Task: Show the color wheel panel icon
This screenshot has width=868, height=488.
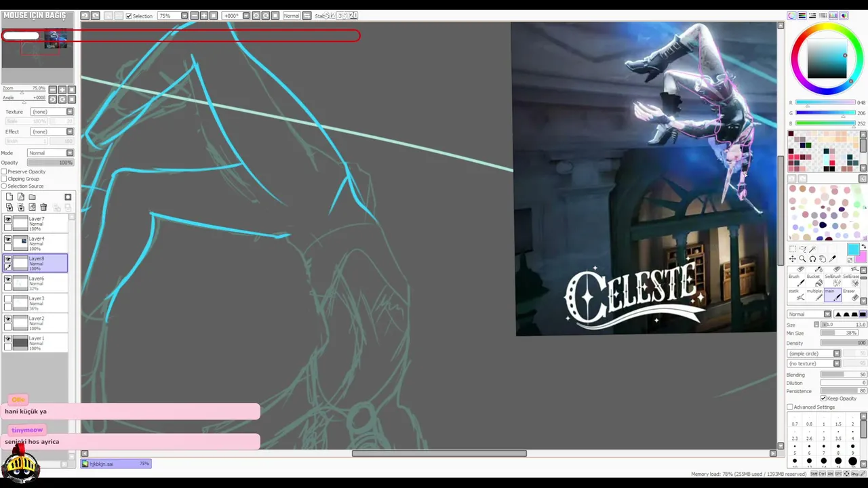Action: tap(791, 16)
